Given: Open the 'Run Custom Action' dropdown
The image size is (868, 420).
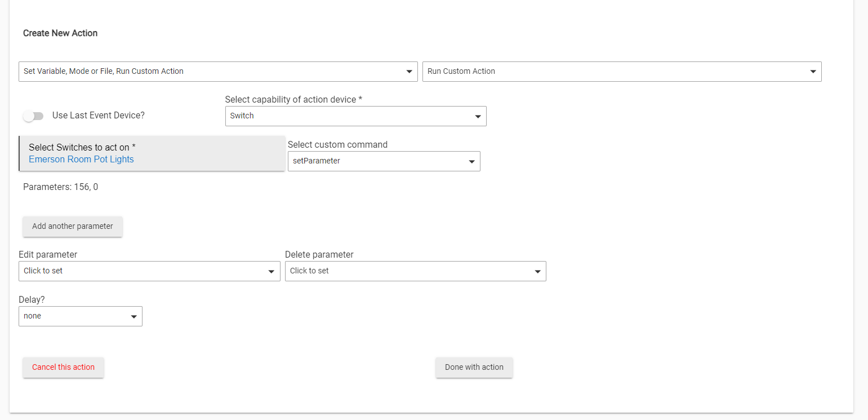Looking at the screenshot, I should tap(622, 72).
